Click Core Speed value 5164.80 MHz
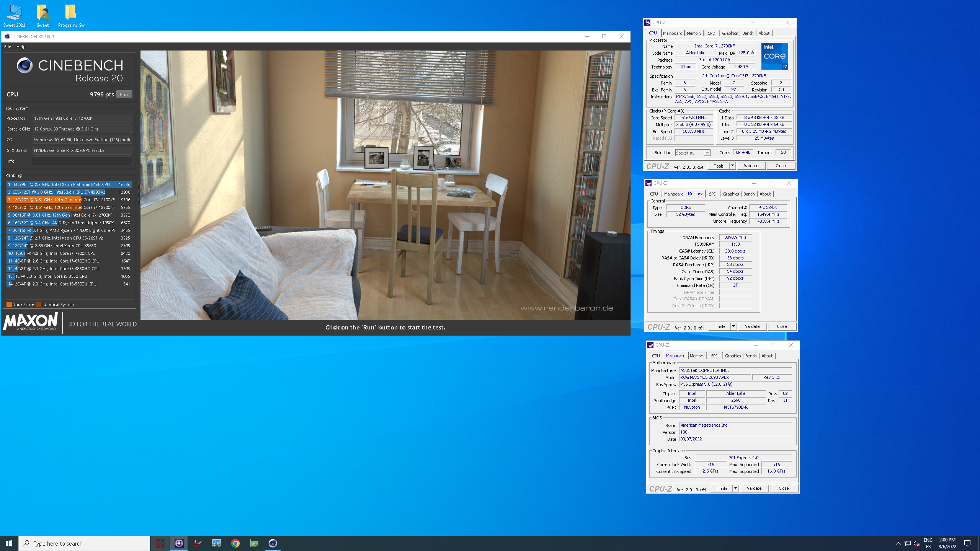 pyautogui.click(x=693, y=117)
